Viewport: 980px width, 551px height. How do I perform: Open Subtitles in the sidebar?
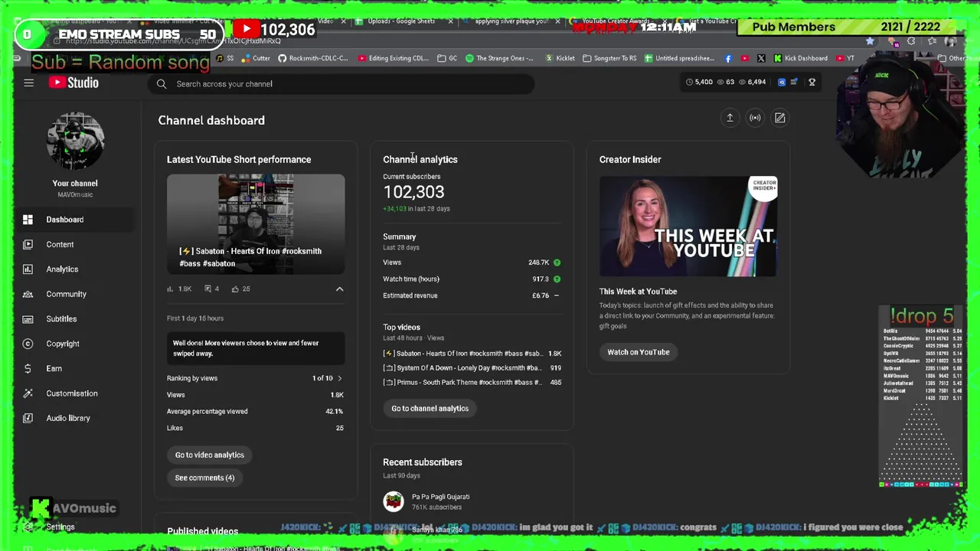coord(61,318)
